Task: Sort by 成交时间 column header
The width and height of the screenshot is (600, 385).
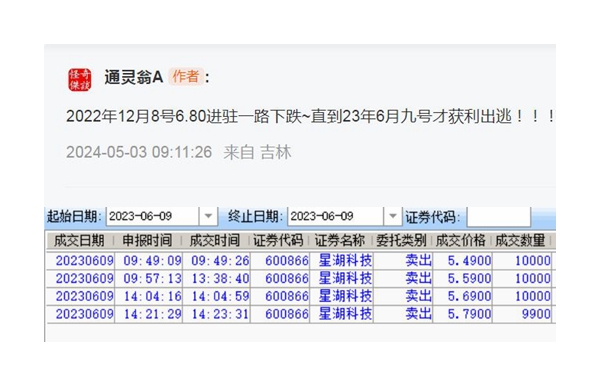Action: coord(215,240)
